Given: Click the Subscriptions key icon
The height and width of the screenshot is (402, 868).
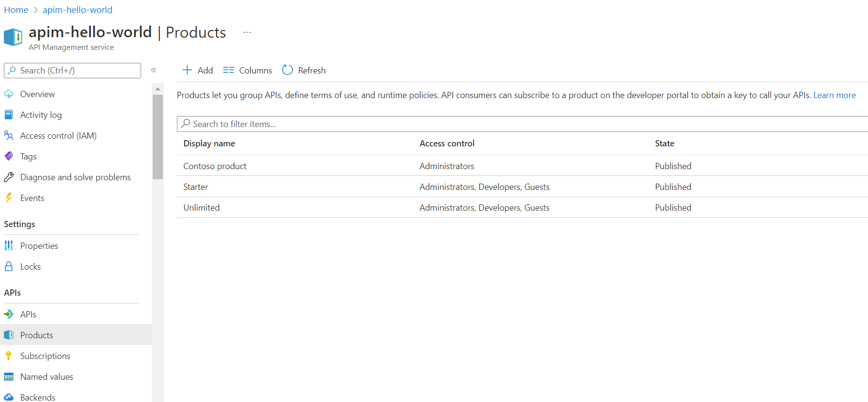Looking at the screenshot, I should 9,356.
